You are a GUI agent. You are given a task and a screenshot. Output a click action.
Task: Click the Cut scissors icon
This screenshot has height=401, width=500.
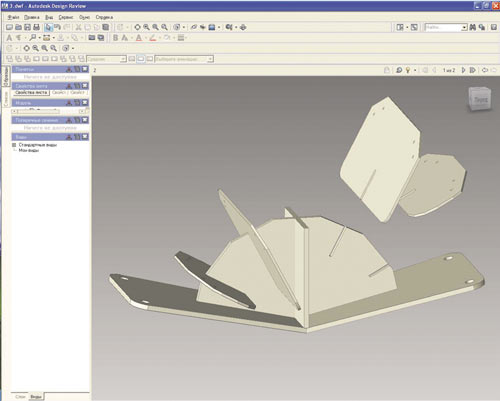pyautogui.click(x=79, y=27)
